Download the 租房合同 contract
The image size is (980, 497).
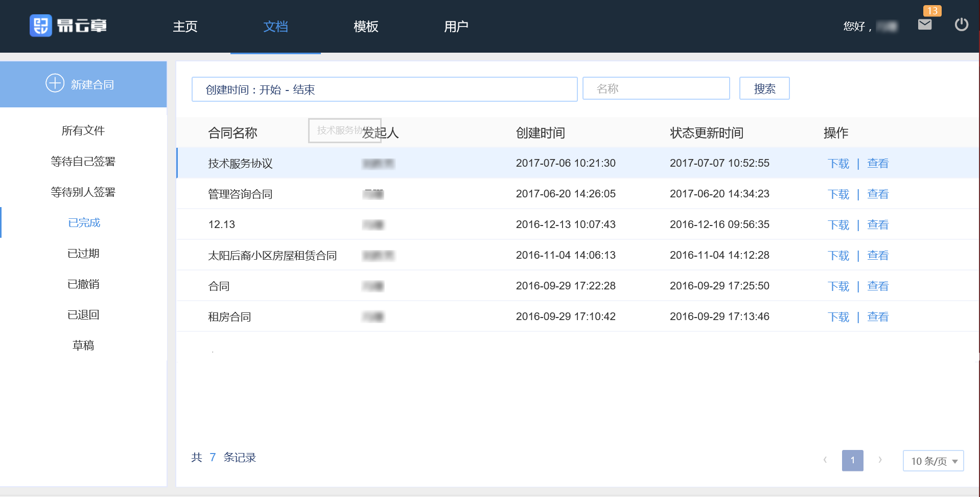coord(838,317)
